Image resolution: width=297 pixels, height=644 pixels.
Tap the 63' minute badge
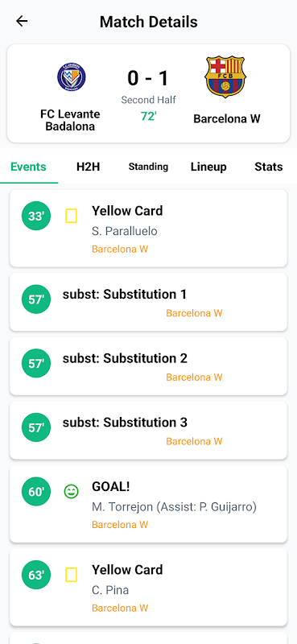[x=36, y=575]
